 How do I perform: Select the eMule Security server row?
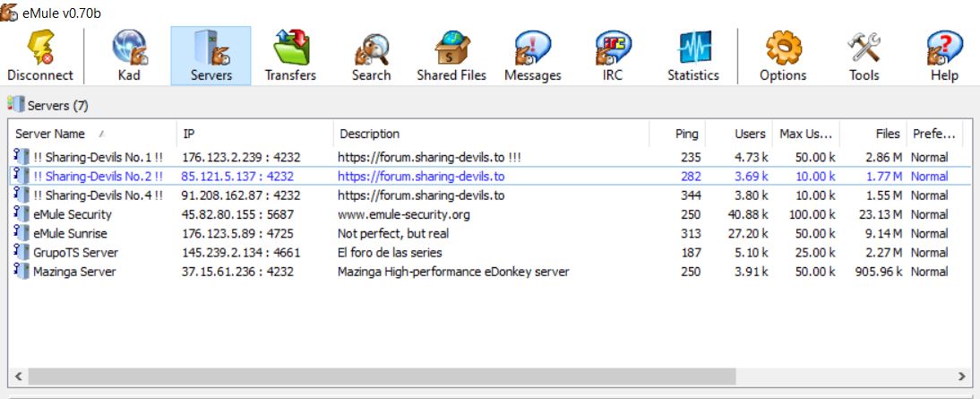click(x=73, y=214)
